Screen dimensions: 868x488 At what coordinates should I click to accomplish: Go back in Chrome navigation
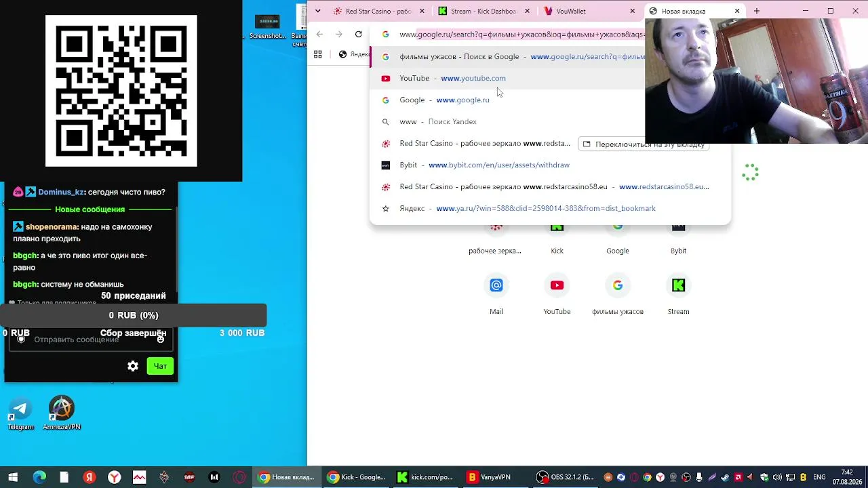coord(319,34)
